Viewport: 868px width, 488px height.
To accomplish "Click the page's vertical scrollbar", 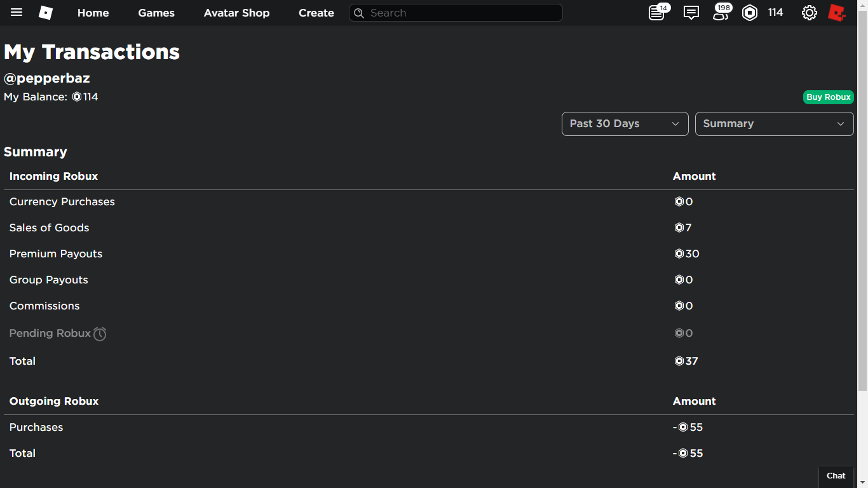I will click(x=862, y=191).
